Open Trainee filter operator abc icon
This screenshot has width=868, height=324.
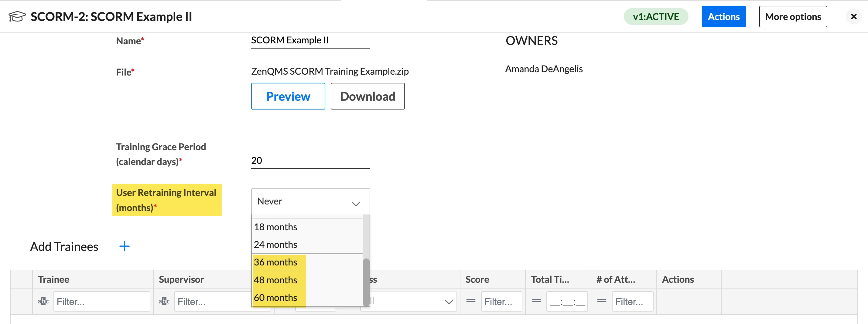click(43, 301)
